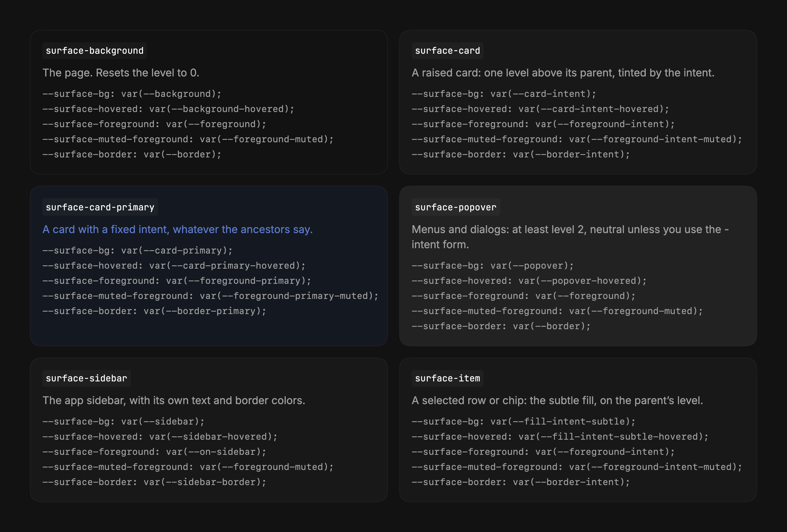The height and width of the screenshot is (532, 787).
Task: Click the '--surface-hovered: var(--background-hovered);' line
Action: [168, 109]
